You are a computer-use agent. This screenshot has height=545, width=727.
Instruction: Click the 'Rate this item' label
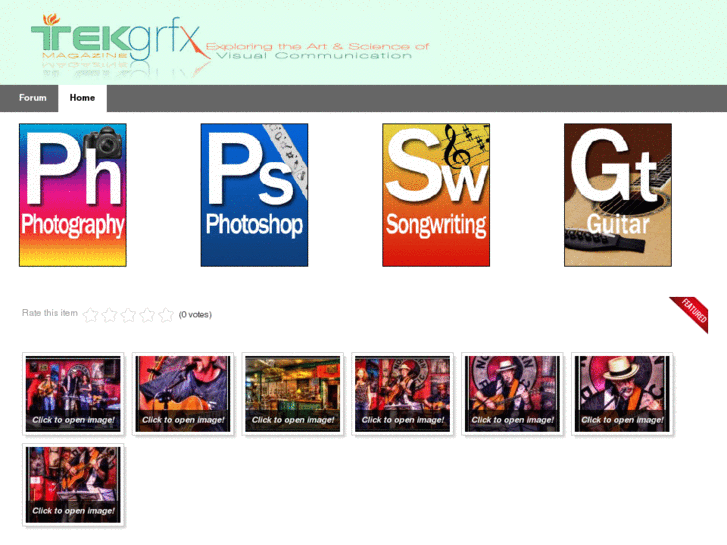50,313
